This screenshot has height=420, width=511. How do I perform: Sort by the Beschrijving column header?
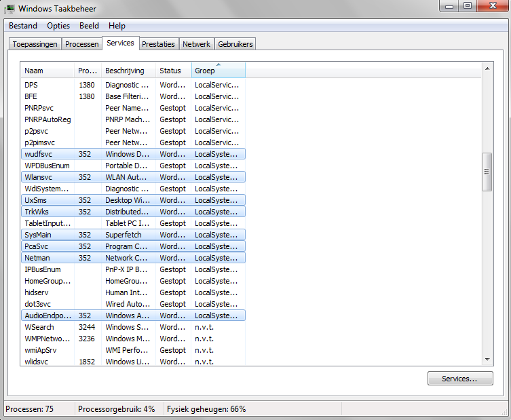pos(128,71)
